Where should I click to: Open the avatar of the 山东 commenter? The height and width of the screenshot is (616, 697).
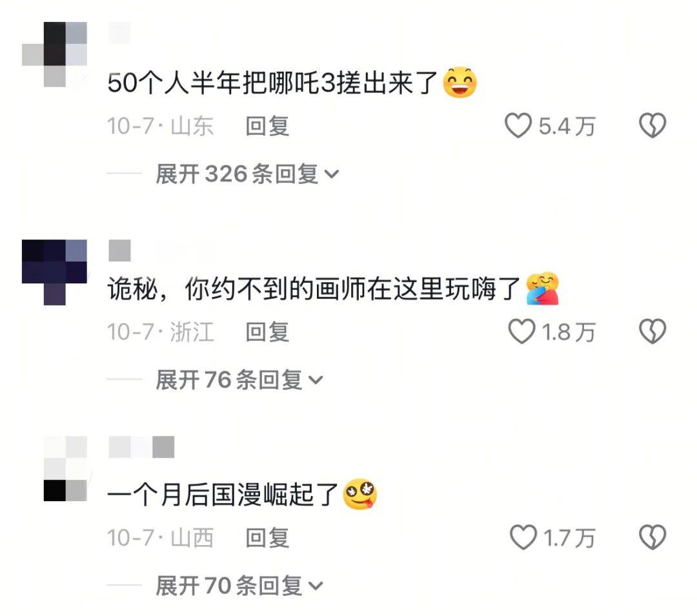(54, 54)
